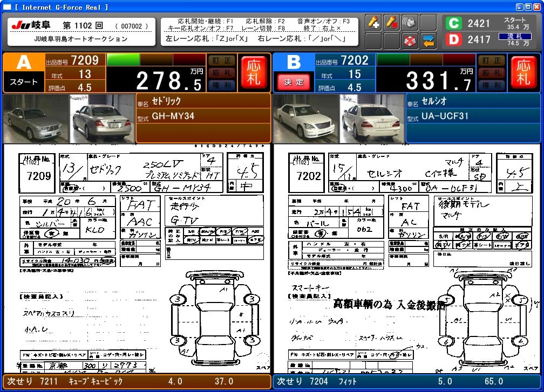
Task: Click the green bid progress bar in lane A
Action: tap(123, 59)
